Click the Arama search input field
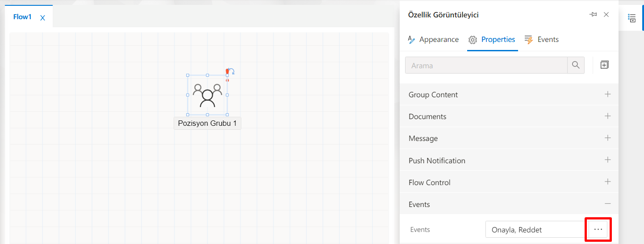Screen dimensions: 644x244 pos(486,66)
